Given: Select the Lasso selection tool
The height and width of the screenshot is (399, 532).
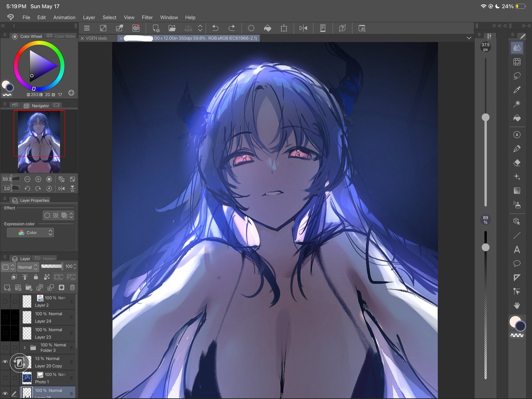Looking at the screenshot, I should point(516,76).
